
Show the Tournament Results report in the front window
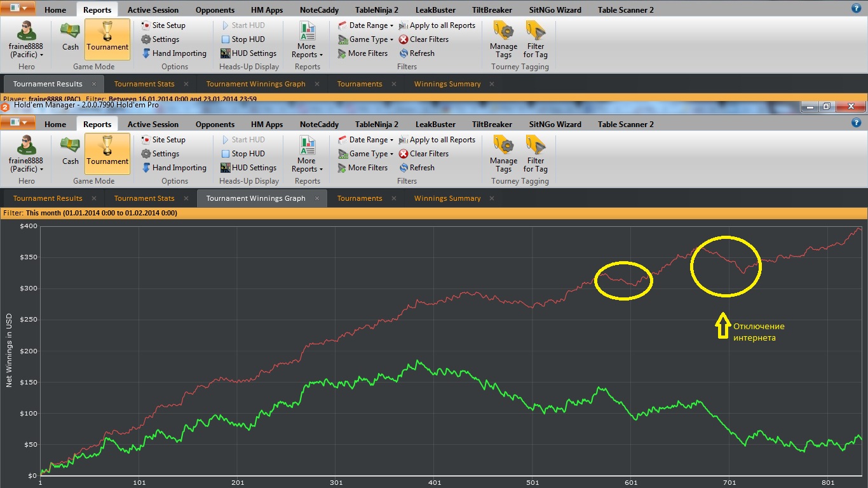coord(48,198)
